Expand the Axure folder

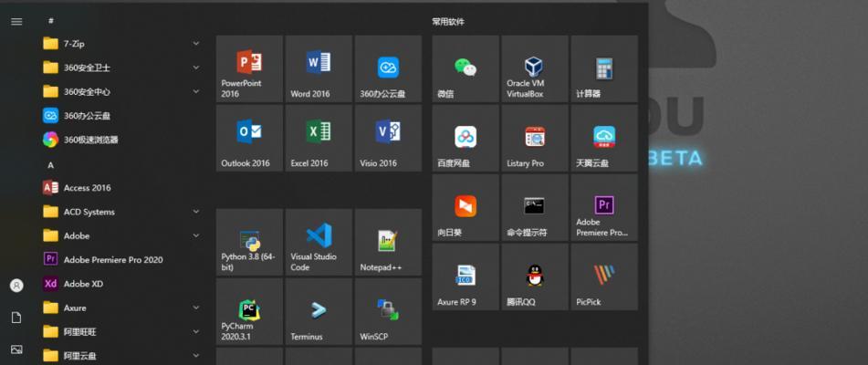[x=121, y=308]
